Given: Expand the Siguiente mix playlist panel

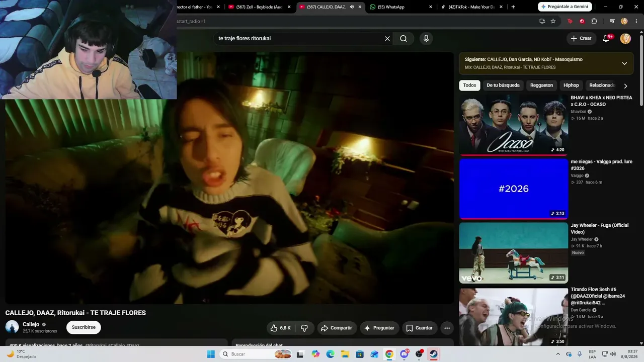Looking at the screenshot, I should click(624, 63).
